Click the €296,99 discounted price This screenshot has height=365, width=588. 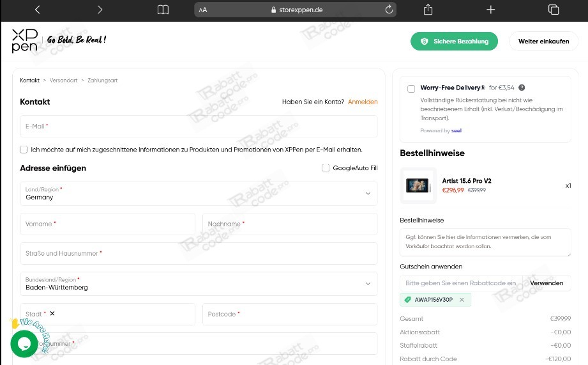(x=453, y=190)
